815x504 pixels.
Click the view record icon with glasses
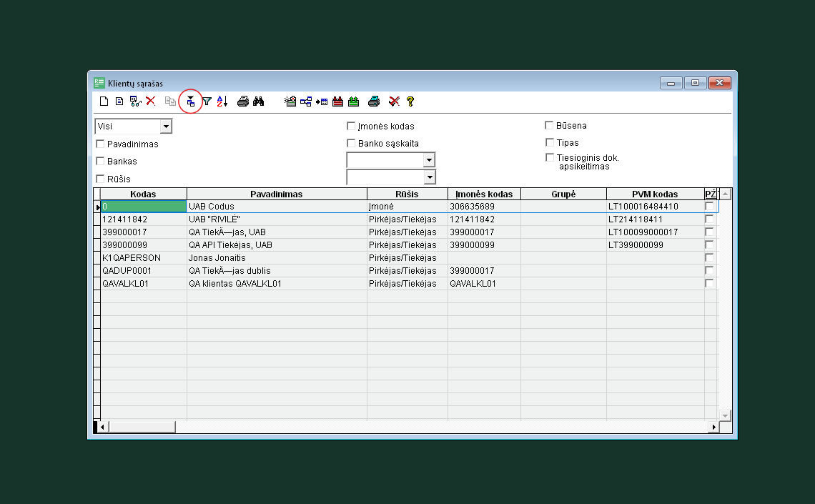(x=135, y=102)
